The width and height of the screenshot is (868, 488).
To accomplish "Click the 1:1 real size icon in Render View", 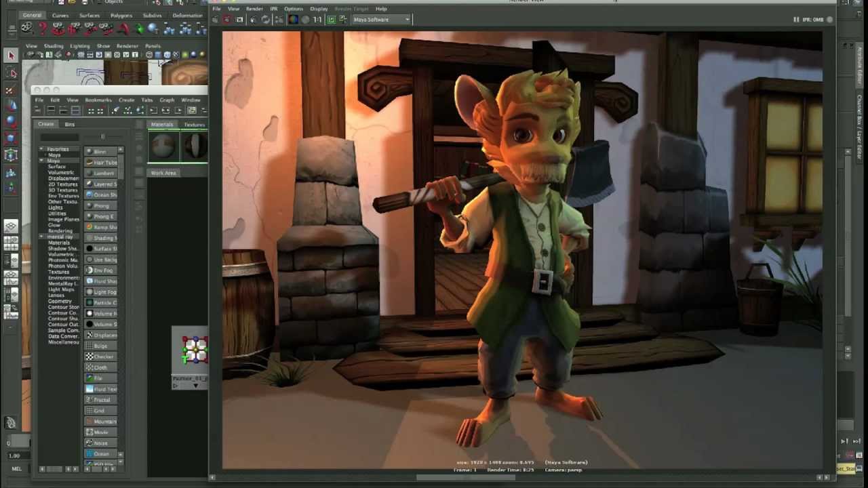I will [x=317, y=19].
